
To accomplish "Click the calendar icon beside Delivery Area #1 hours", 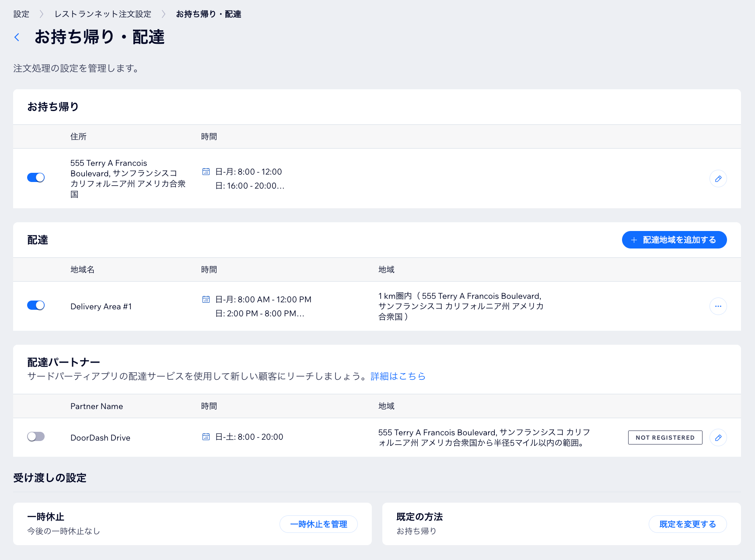I will 206,299.
